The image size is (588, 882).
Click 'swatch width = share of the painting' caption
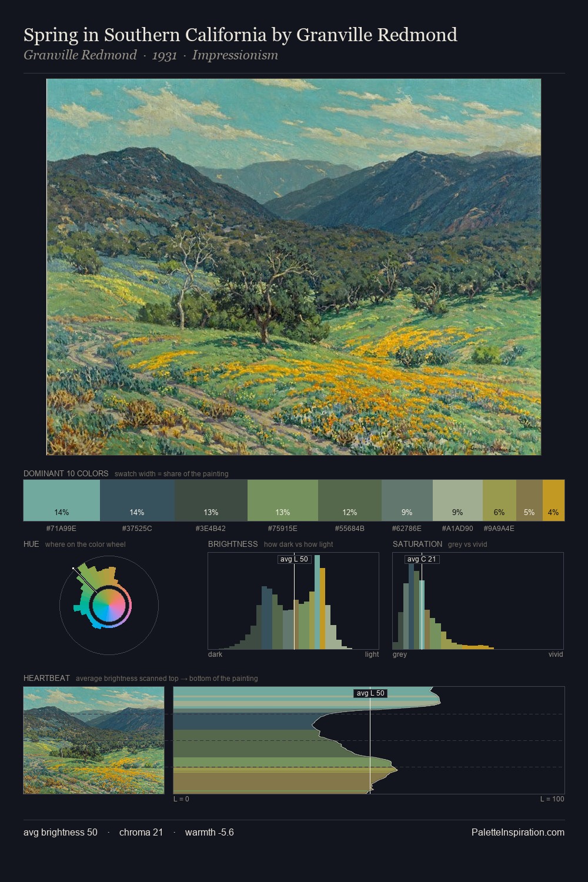coord(172,474)
